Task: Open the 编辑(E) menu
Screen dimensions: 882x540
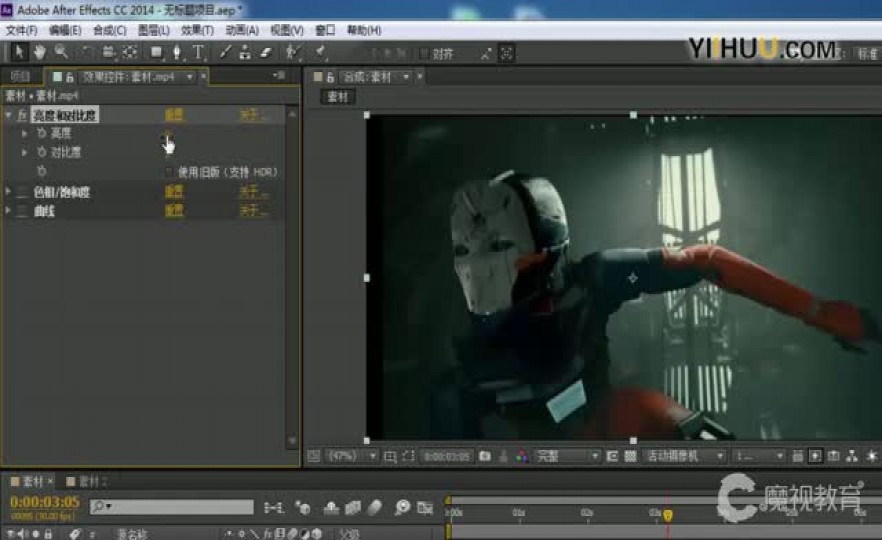Action: click(x=65, y=30)
